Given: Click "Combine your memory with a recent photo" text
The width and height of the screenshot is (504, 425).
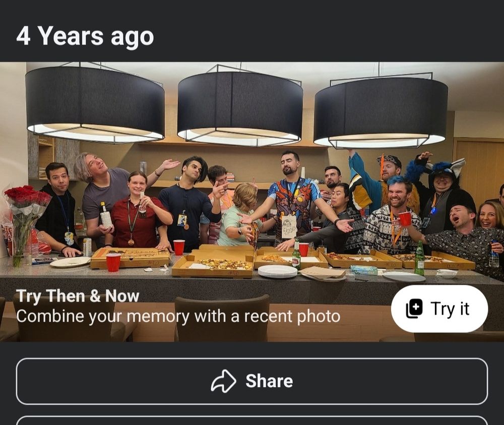Looking at the screenshot, I should pyautogui.click(x=178, y=316).
